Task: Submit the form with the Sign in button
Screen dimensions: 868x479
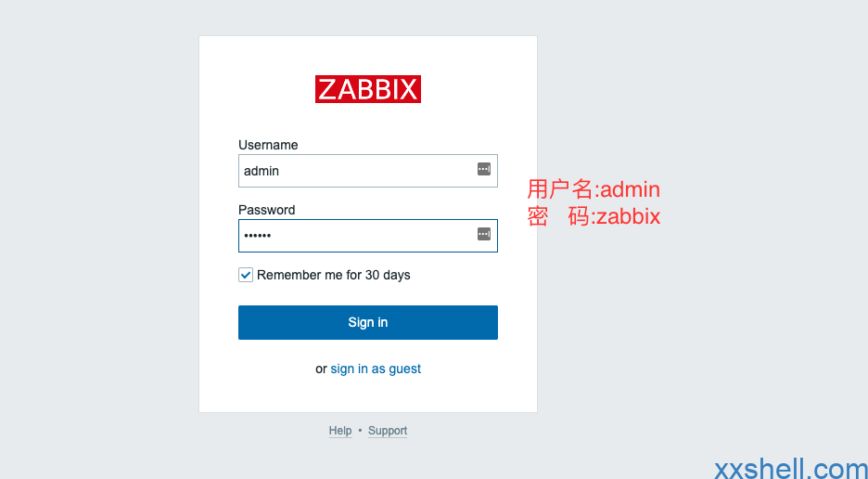Action: tap(368, 322)
